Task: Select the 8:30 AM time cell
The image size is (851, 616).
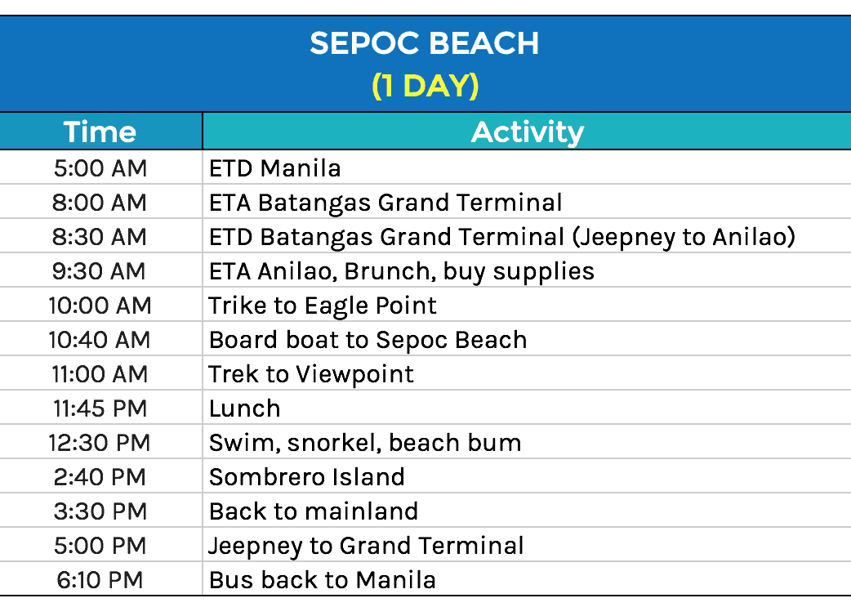Action: 100,237
